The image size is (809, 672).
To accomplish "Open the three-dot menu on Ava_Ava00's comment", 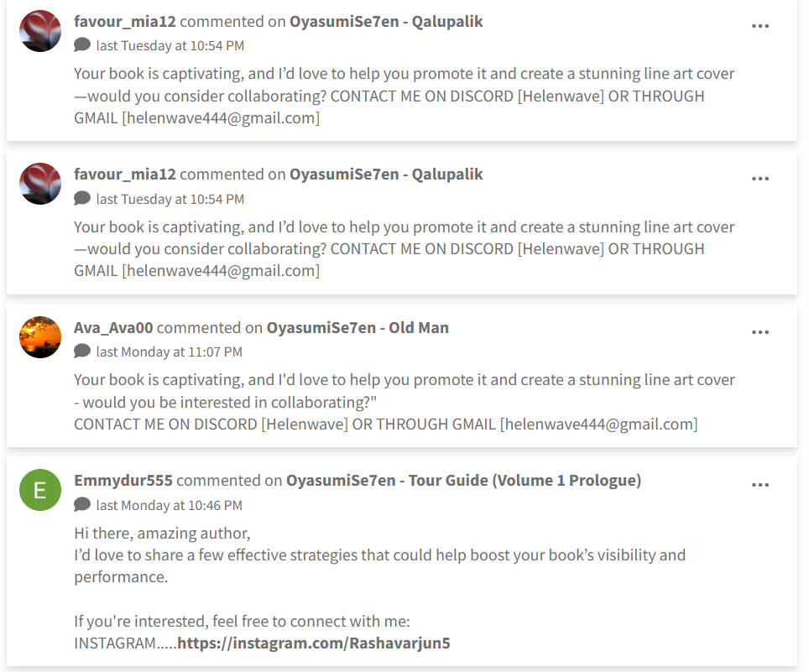I will (x=760, y=332).
